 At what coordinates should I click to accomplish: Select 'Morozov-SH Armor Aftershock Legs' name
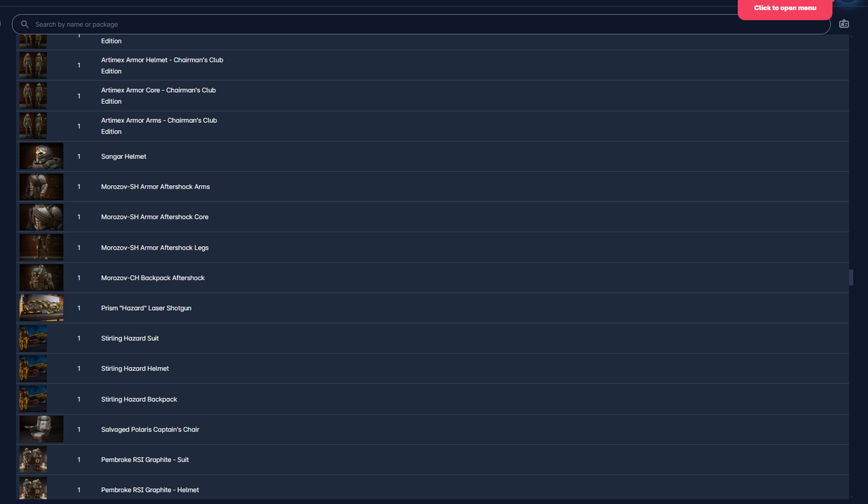tap(155, 248)
